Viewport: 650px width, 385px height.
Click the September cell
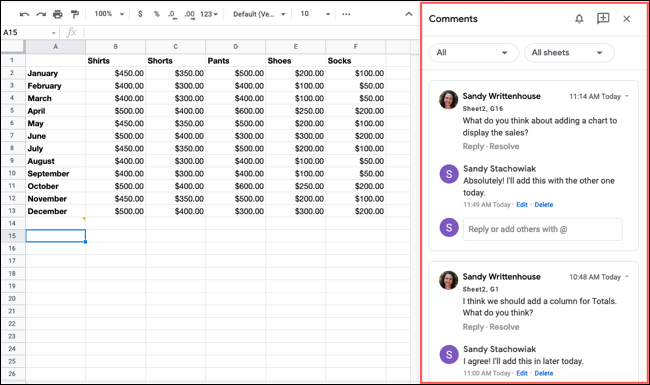click(x=56, y=173)
